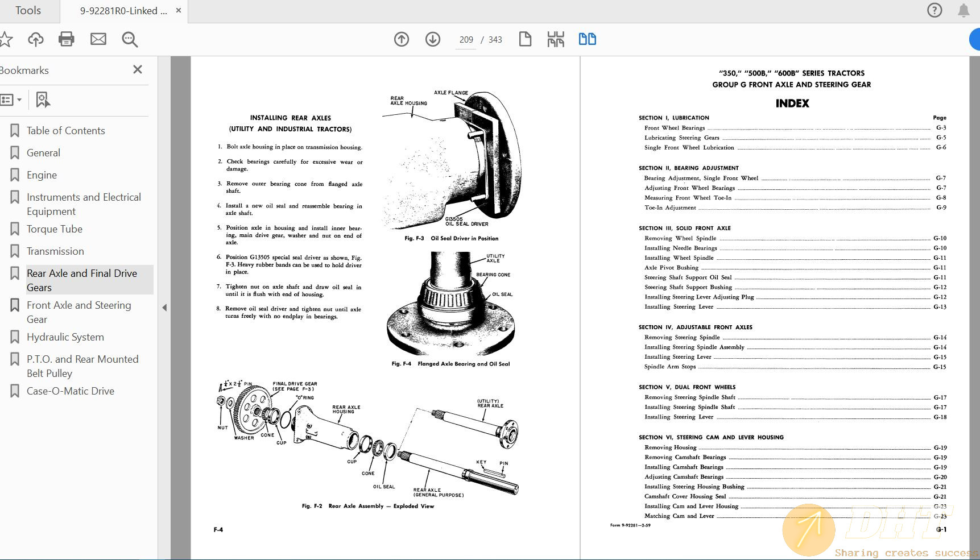Screen dimensions: 980x560
Task: Select the Transmission bookmark
Action: [55, 251]
